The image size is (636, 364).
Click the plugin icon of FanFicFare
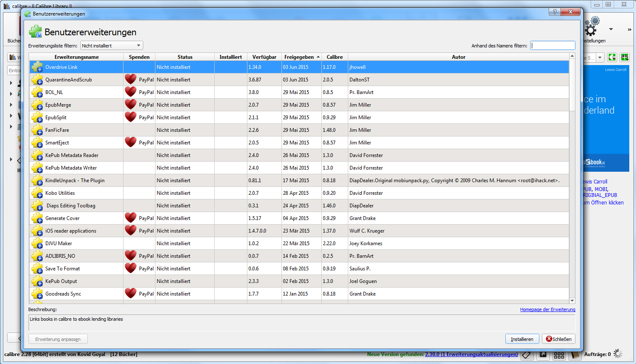37,130
